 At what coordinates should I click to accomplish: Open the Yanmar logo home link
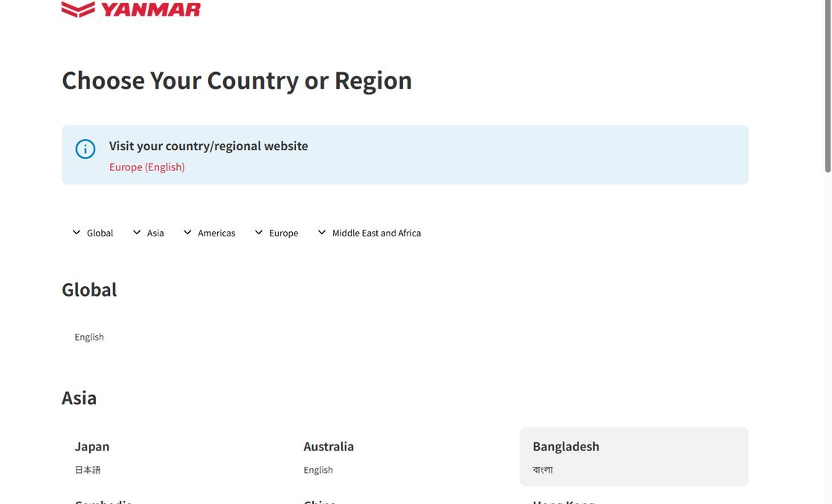(131, 9)
